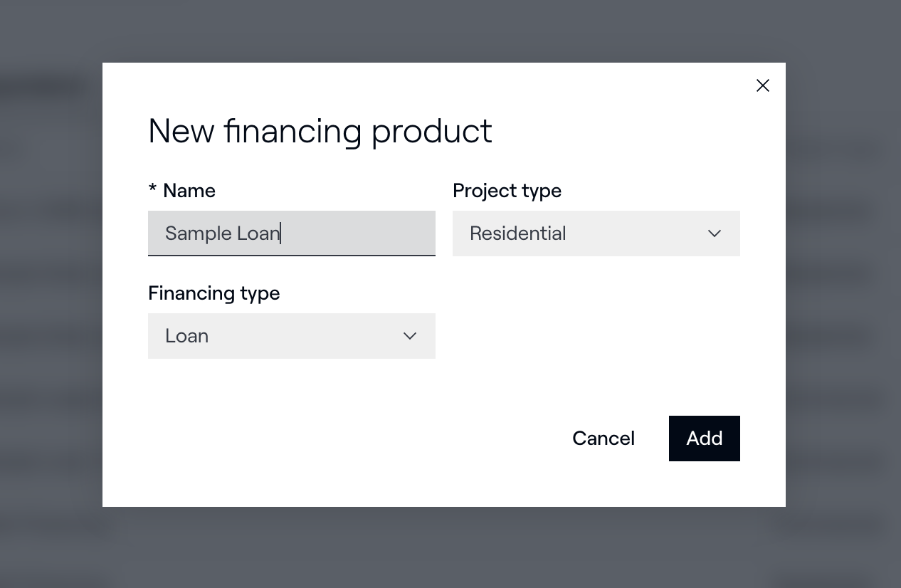
Task: Click the Name field label
Action: (x=189, y=191)
